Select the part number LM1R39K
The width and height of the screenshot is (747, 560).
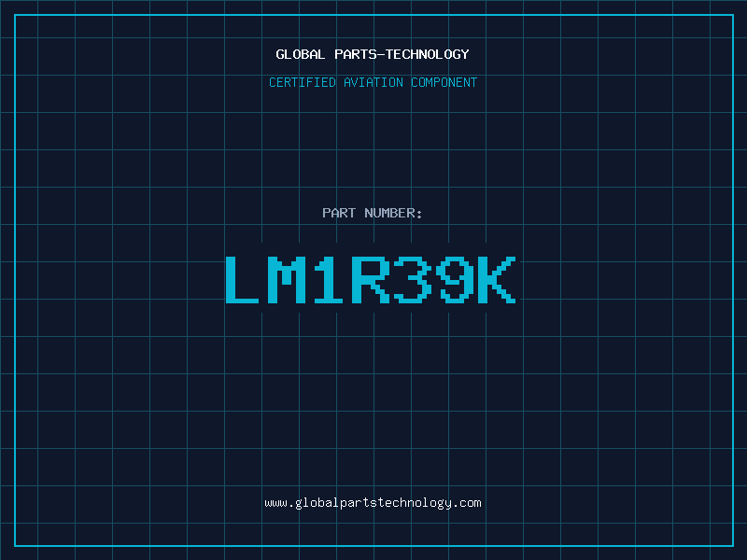click(371, 280)
